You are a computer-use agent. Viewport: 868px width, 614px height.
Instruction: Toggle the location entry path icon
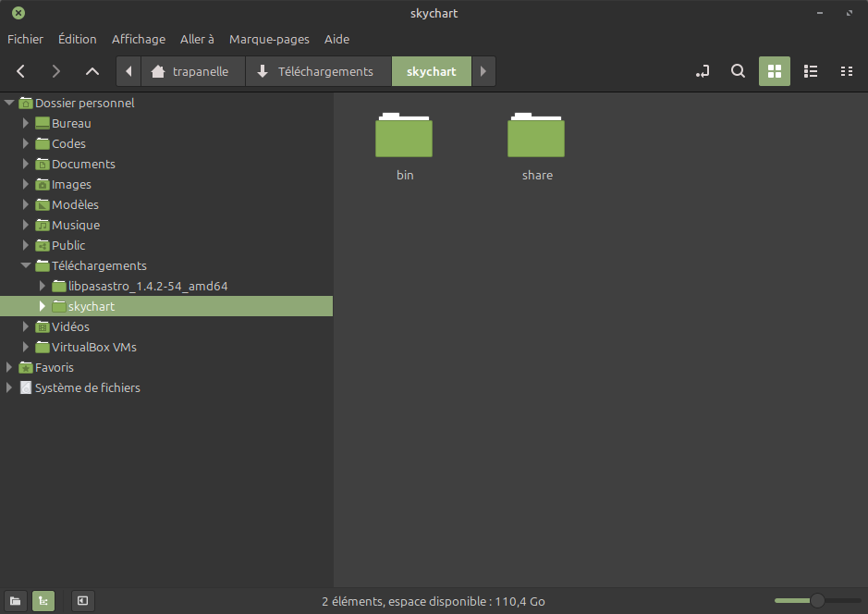703,71
